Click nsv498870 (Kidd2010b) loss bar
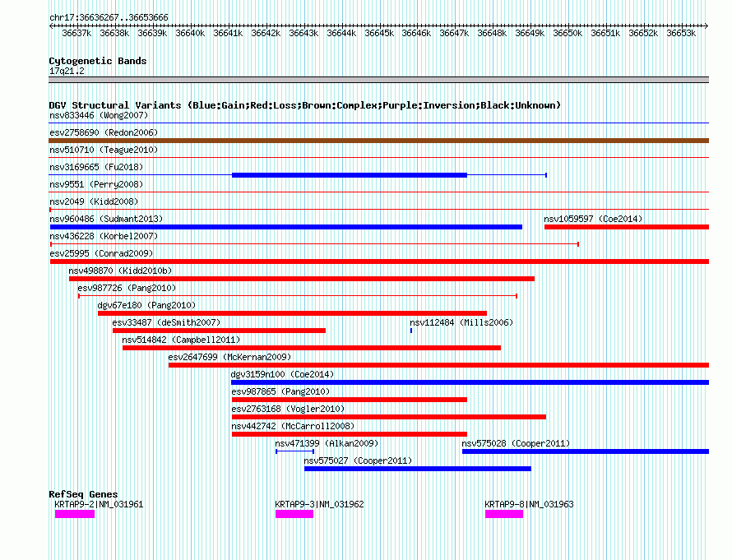Image resolution: width=732 pixels, height=560 pixels. [302, 279]
